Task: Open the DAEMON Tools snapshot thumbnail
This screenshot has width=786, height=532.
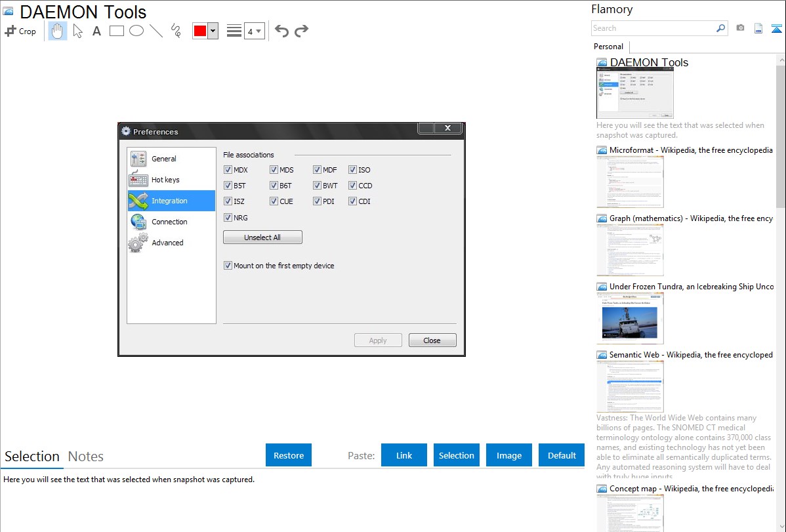Action: (635, 94)
